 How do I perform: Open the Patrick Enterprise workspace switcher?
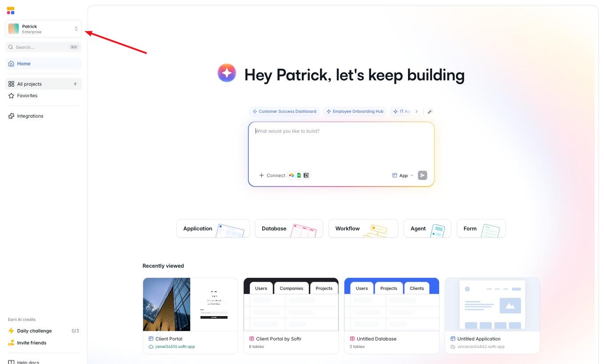44,29
